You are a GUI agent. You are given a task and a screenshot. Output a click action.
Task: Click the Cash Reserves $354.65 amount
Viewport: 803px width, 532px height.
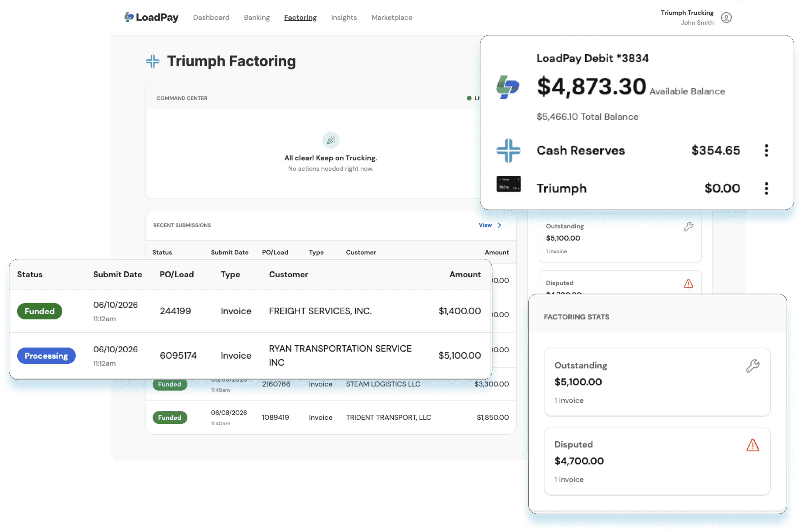[715, 150]
